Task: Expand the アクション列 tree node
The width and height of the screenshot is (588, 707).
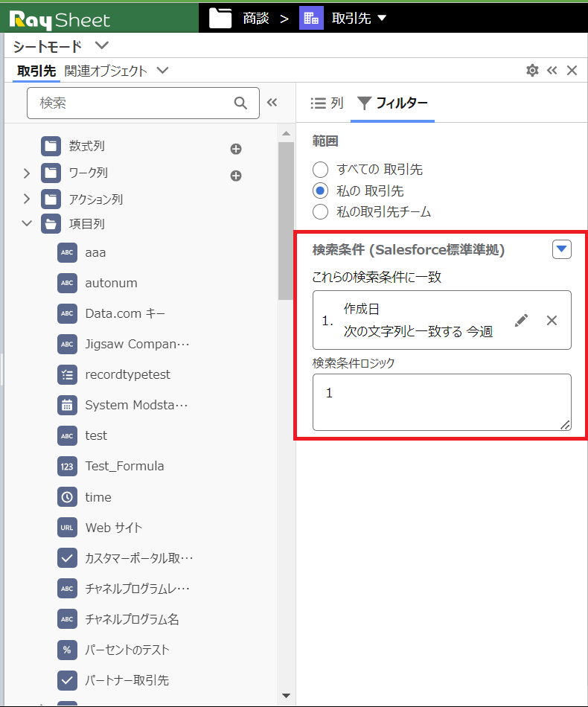Action: [x=27, y=199]
